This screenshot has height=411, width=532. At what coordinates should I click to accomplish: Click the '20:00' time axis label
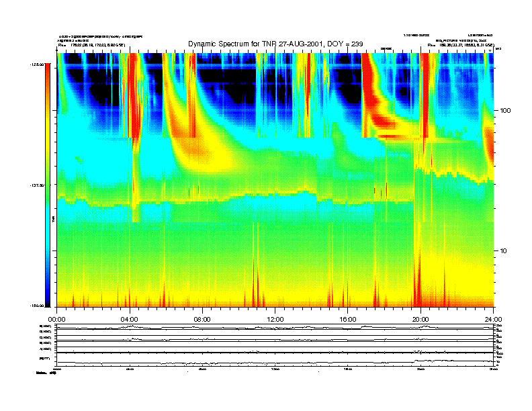420,320
